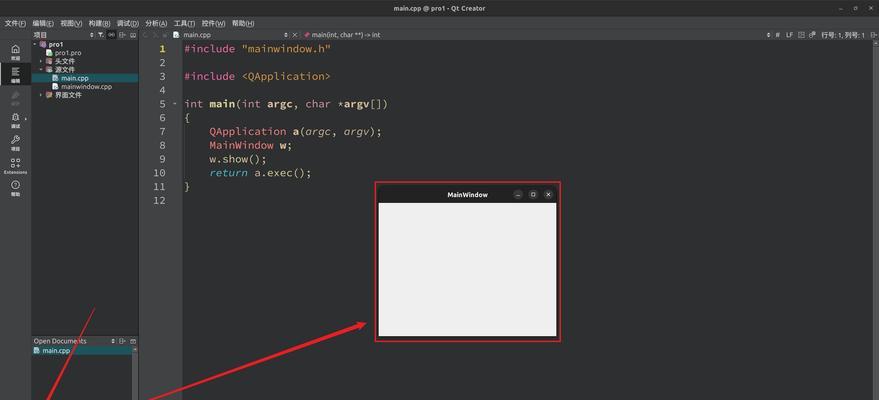Open the Design mode pencil icon
The image size is (879, 400).
[15, 97]
